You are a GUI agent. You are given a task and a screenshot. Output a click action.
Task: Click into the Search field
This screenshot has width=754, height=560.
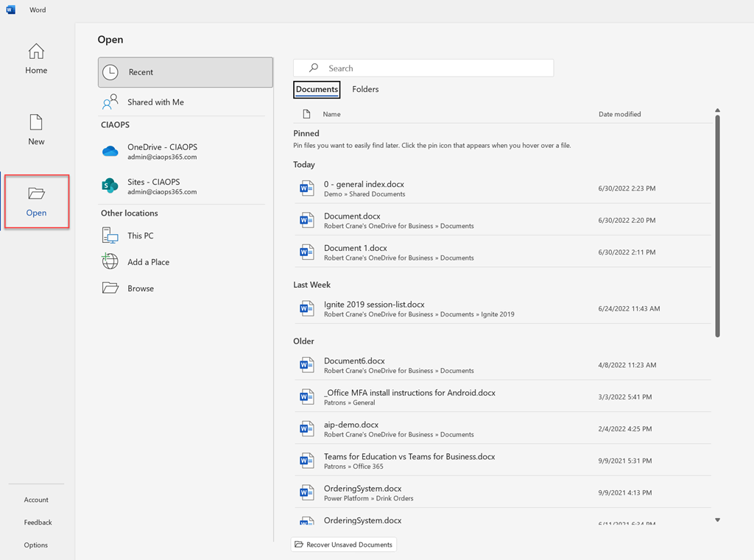(x=434, y=68)
